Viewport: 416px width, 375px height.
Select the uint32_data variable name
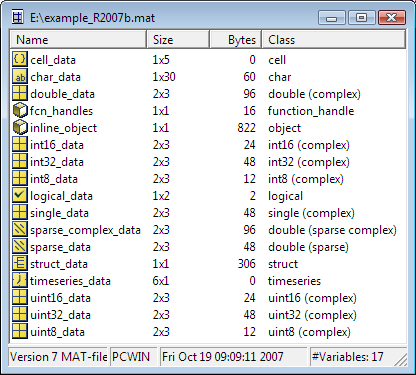click(x=60, y=315)
